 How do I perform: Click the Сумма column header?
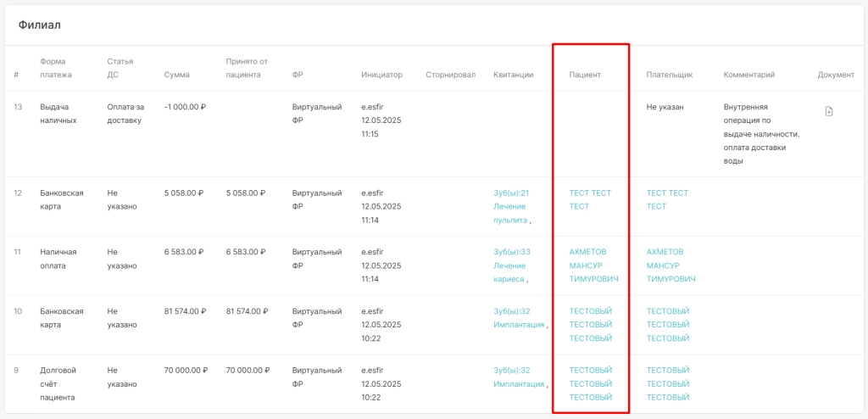pos(176,75)
